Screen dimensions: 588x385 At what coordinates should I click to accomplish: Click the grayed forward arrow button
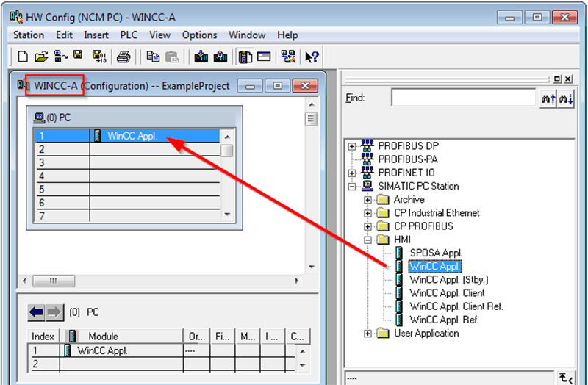[x=54, y=312]
